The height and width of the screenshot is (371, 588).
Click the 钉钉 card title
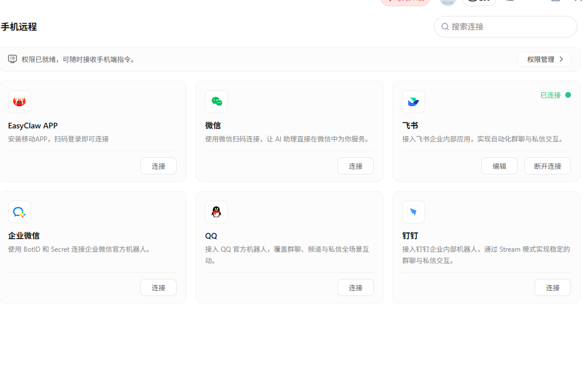(410, 236)
